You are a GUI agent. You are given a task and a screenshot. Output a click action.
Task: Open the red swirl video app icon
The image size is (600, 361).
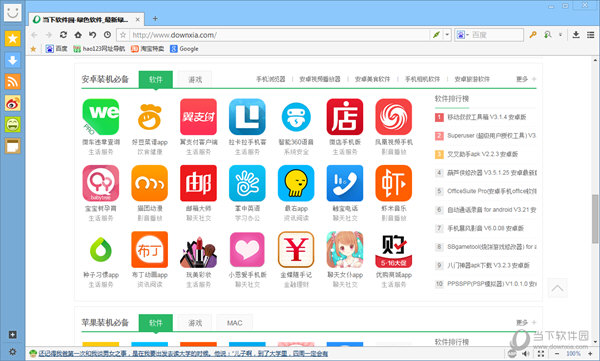(394, 117)
